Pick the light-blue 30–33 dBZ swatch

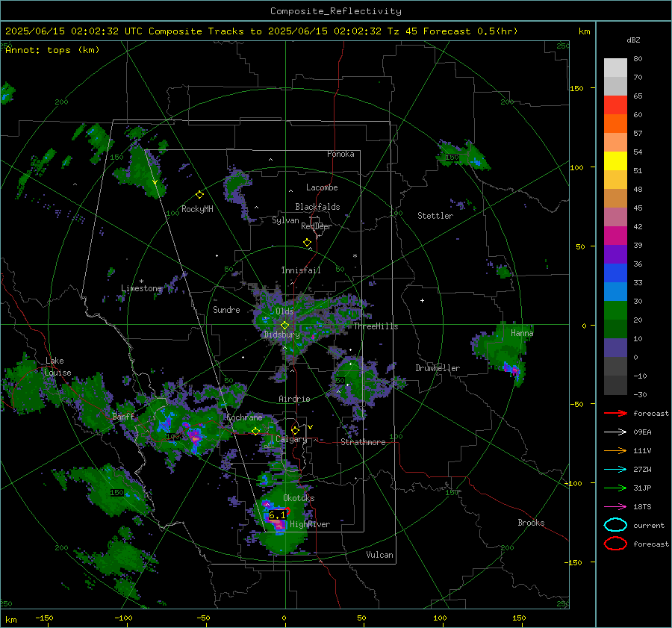pyautogui.click(x=615, y=292)
